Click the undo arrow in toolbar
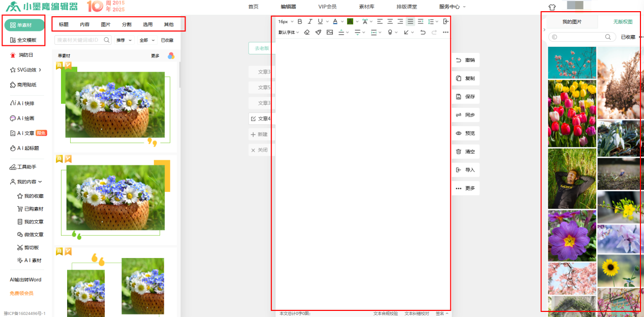 pyautogui.click(x=423, y=32)
